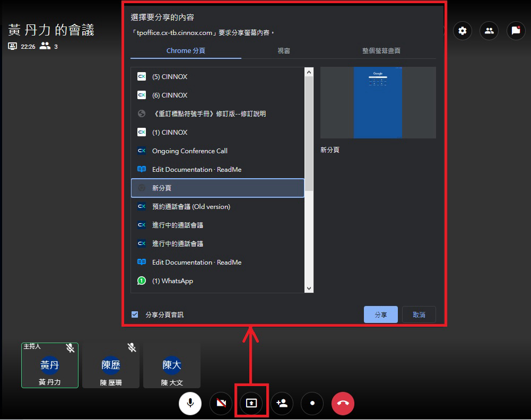The height and width of the screenshot is (420, 531).
Task: Switch to the 整個螢幕畫面 tab
Action: coord(381,51)
